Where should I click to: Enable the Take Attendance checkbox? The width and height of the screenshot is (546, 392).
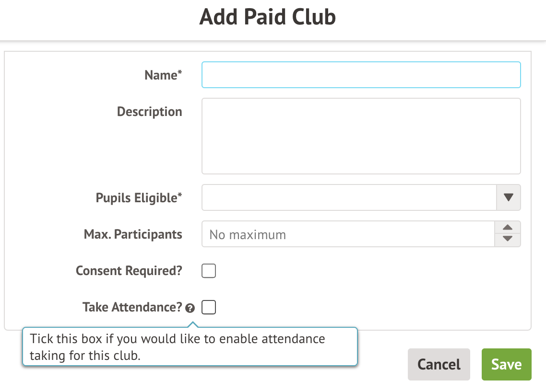(209, 307)
